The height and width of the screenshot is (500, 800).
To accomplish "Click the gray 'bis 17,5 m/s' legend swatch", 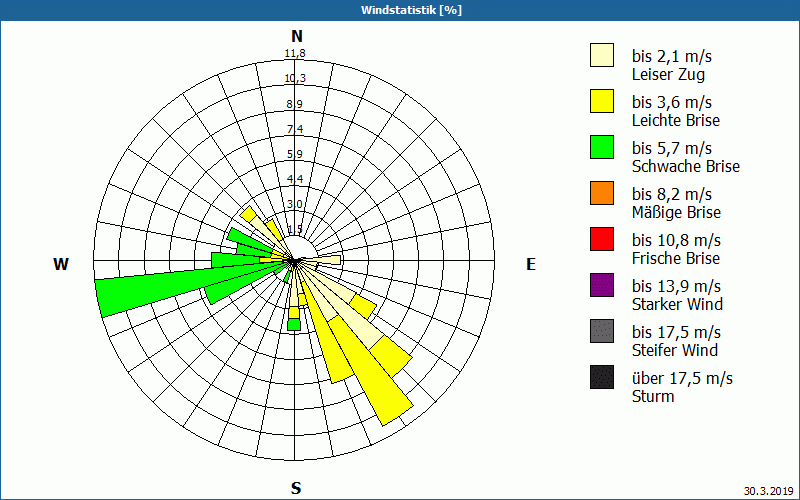I will (602, 331).
